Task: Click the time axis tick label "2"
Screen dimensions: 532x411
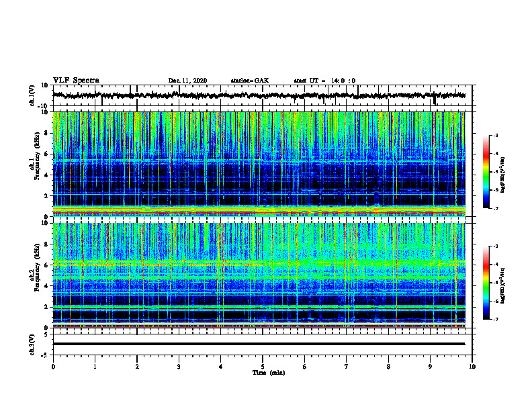Action: (x=137, y=367)
